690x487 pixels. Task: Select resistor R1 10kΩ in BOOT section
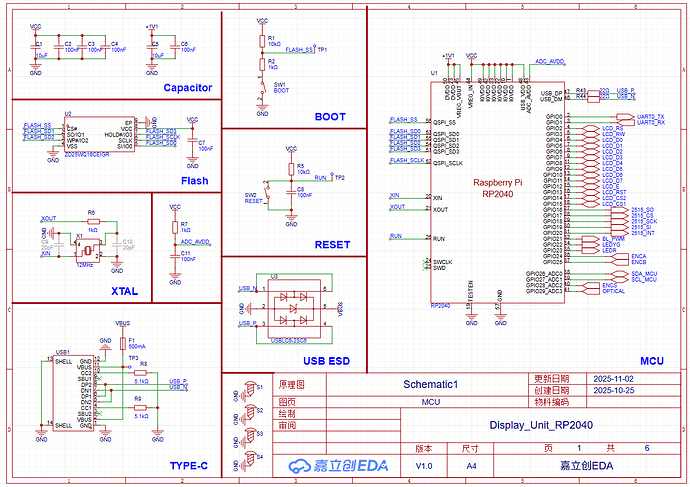[x=262, y=41]
